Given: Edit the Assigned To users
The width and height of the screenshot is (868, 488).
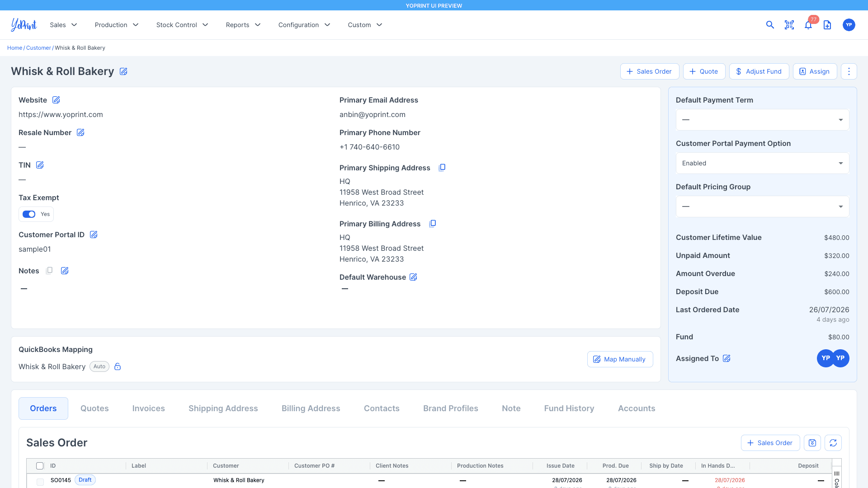Looking at the screenshot, I should point(726,358).
